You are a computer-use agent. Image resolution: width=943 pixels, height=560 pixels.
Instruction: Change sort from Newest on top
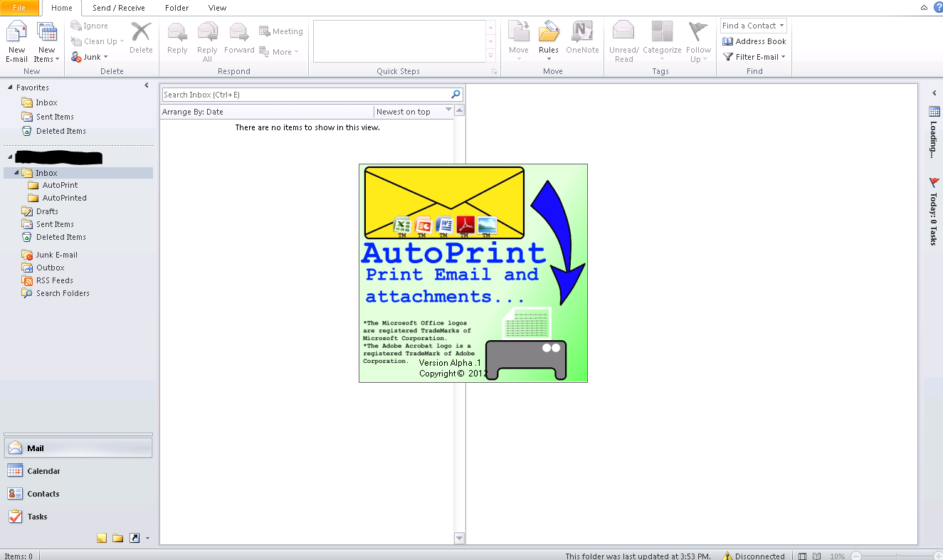pos(413,111)
